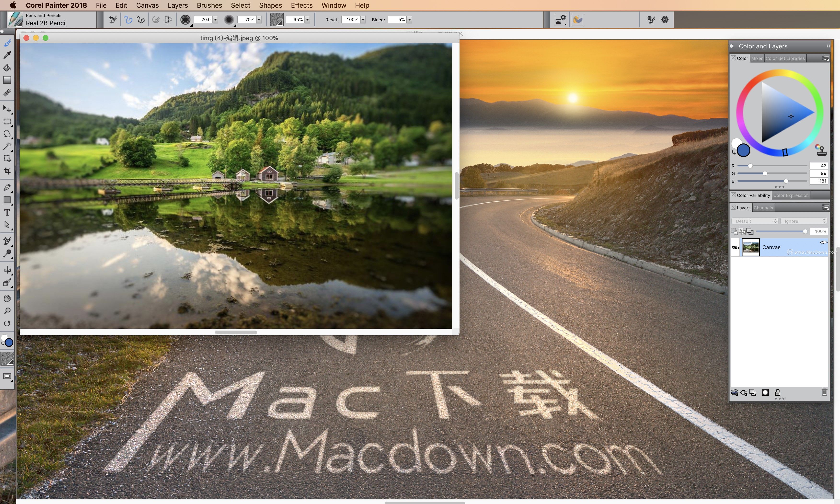
Task: Select the Cloner tool
Action: pos(7,241)
